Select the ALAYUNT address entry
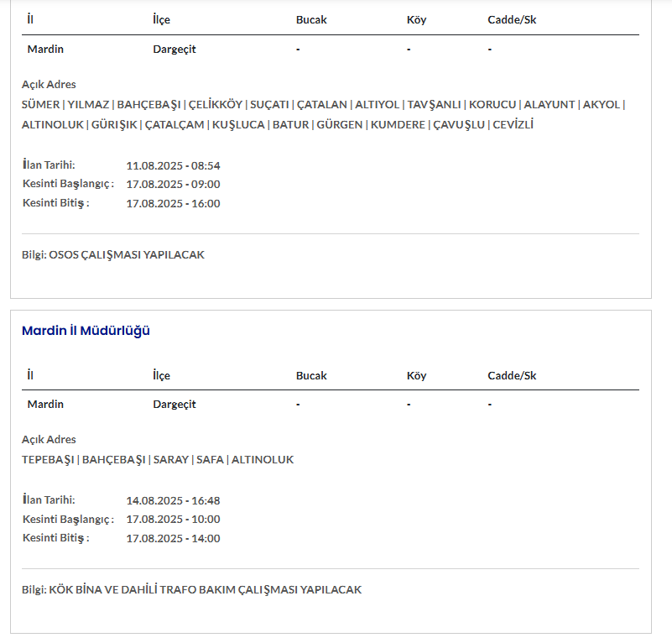672x643 pixels. coord(550,105)
